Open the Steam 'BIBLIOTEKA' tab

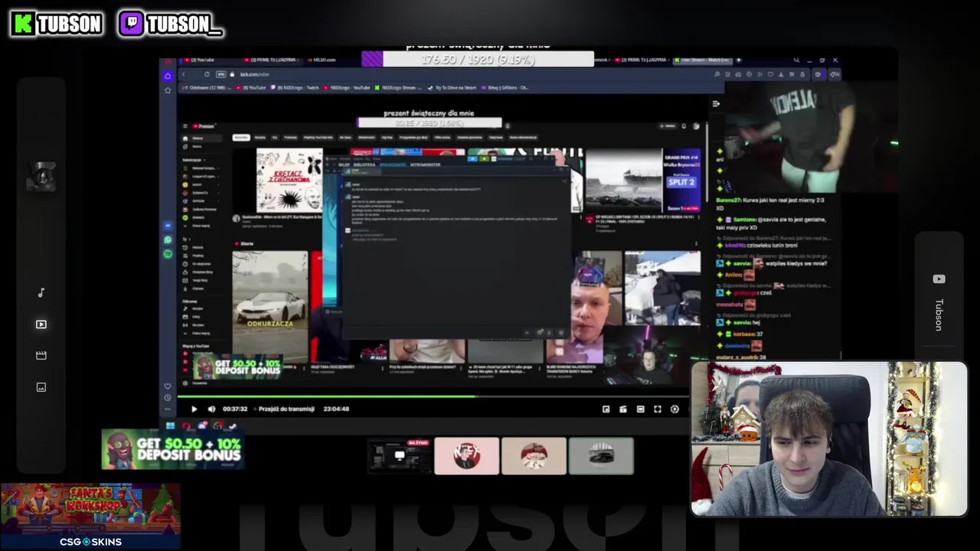364,165
